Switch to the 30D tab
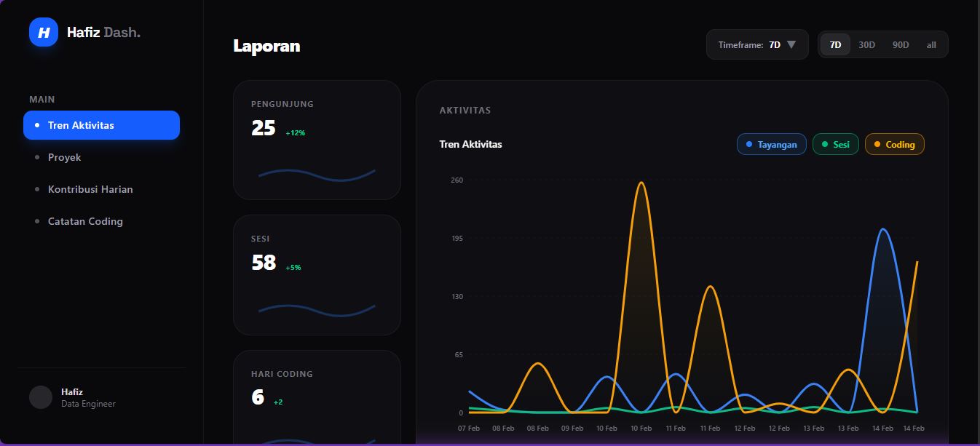The width and height of the screenshot is (980, 446). click(866, 44)
